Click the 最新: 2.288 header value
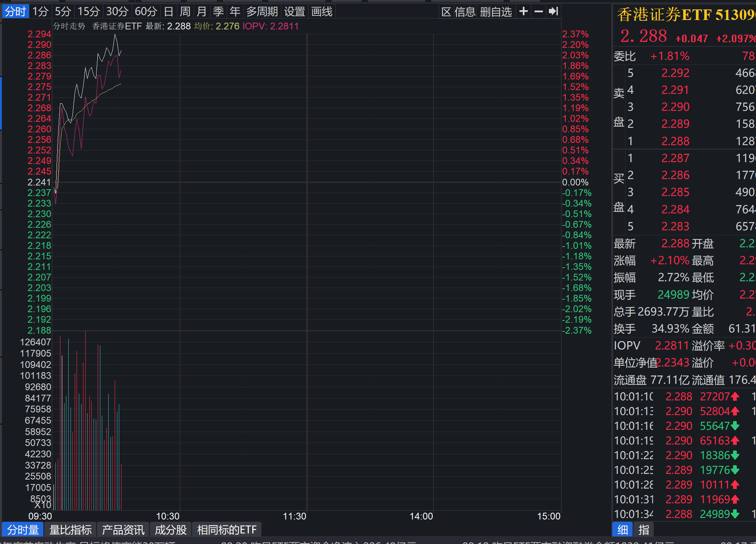The width and height of the screenshot is (756, 544). [x=168, y=26]
